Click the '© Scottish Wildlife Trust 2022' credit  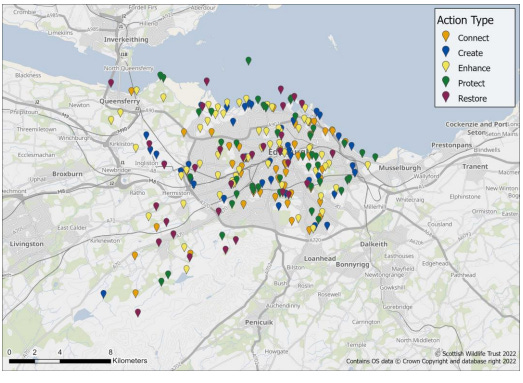476,353
